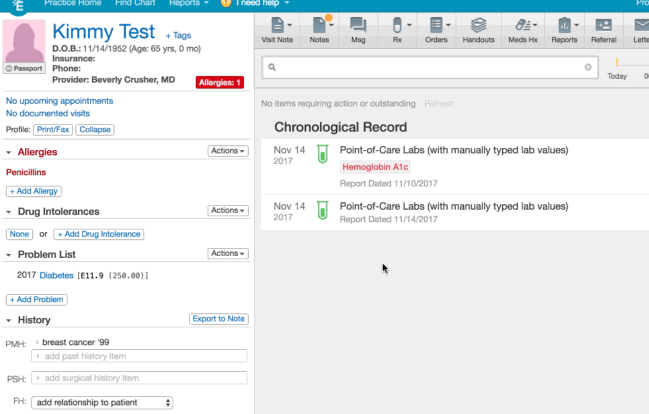
Task: Open the Drug Intolerances Actions dropdown
Action: coord(228,210)
